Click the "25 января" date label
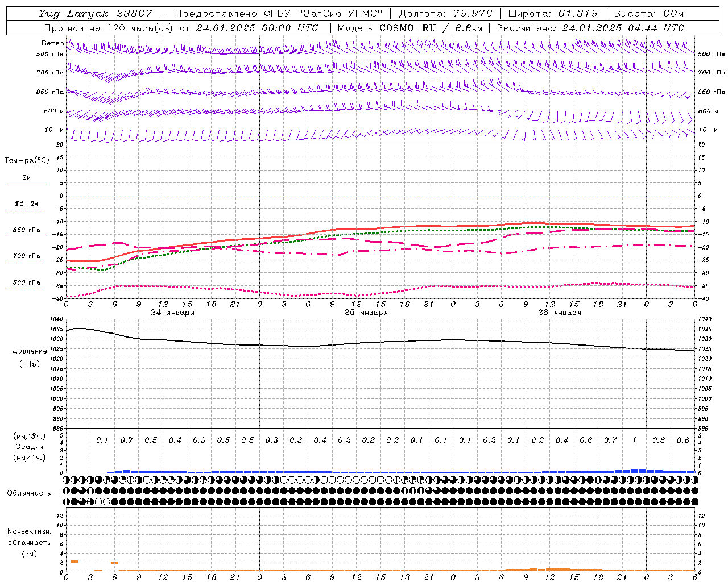728x582 pixels. point(366,313)
